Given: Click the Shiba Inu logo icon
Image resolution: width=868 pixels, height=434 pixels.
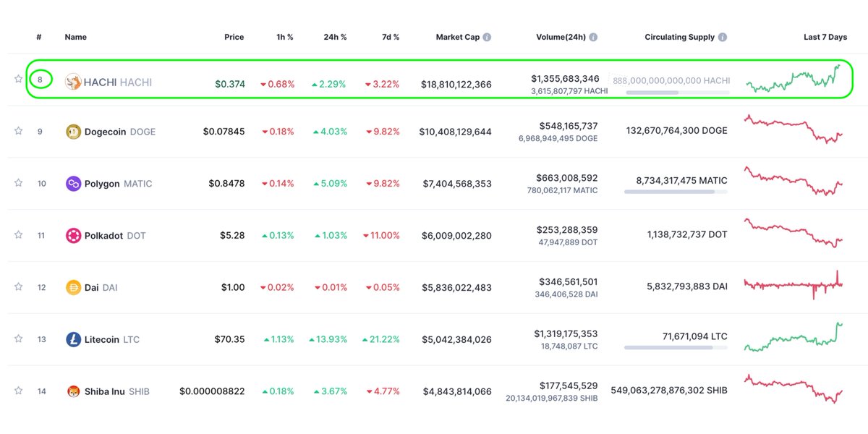Looking at the screenshot, I should pyautogui.click(x=73, y=391).
